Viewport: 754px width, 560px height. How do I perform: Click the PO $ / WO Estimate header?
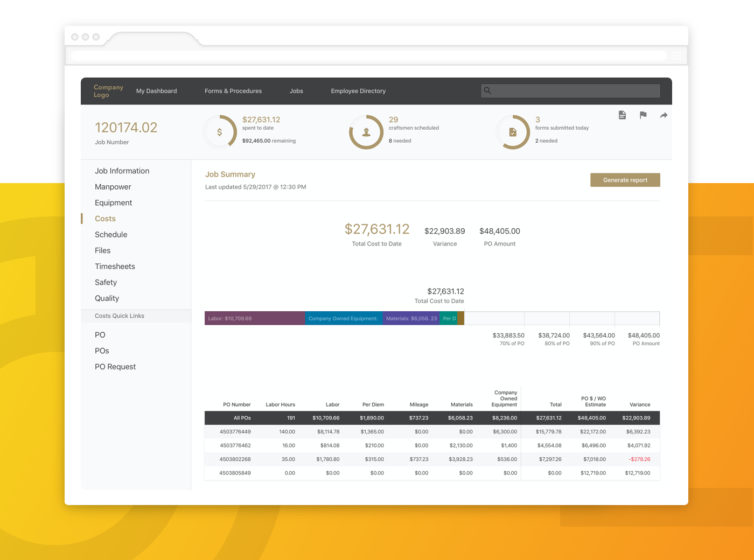[x=594, y=402]
